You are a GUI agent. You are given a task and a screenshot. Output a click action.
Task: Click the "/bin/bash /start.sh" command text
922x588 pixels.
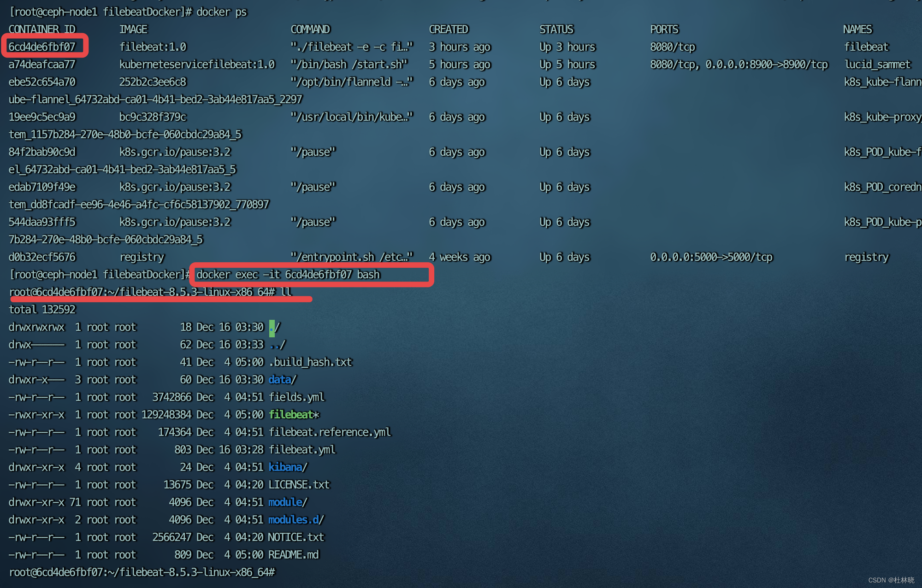[x=349, y=64]
